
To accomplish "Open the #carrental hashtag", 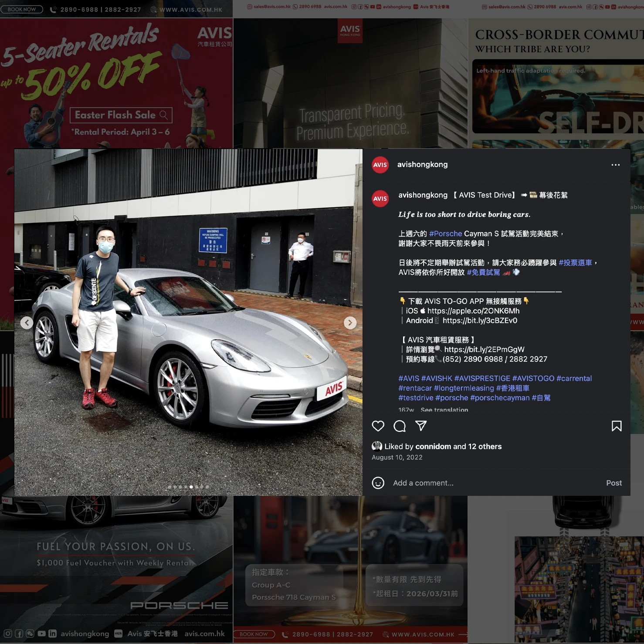I will click(574, 378).
